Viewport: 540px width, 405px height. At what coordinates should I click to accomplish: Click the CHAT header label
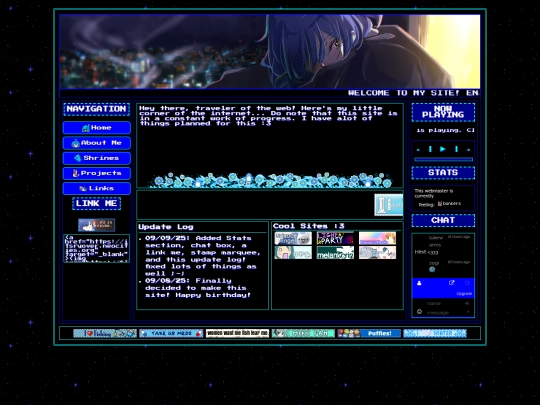(x=443, y=220)
